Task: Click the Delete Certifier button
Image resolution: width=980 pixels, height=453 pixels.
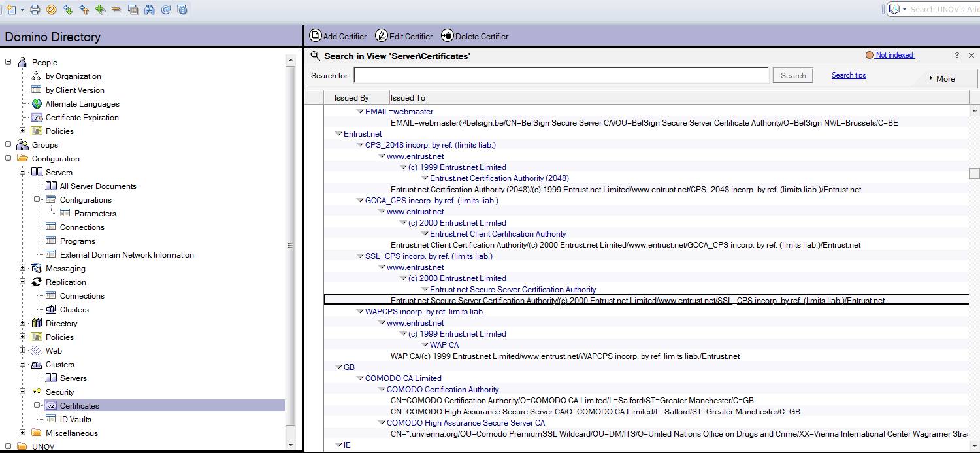Action: [x=475, y=36]
